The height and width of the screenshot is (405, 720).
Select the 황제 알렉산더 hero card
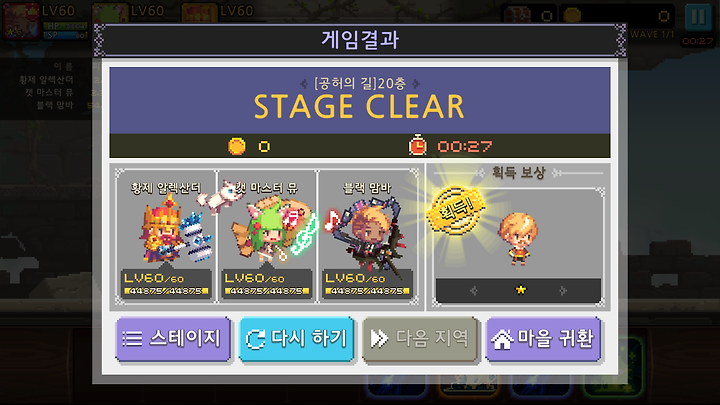[165, 236]
